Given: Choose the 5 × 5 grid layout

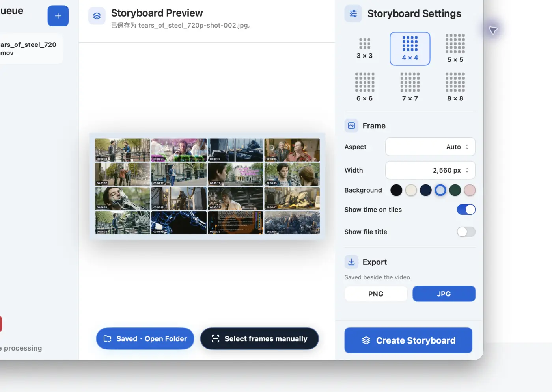Looking at the screenshot, I should (x=455, y=48).
